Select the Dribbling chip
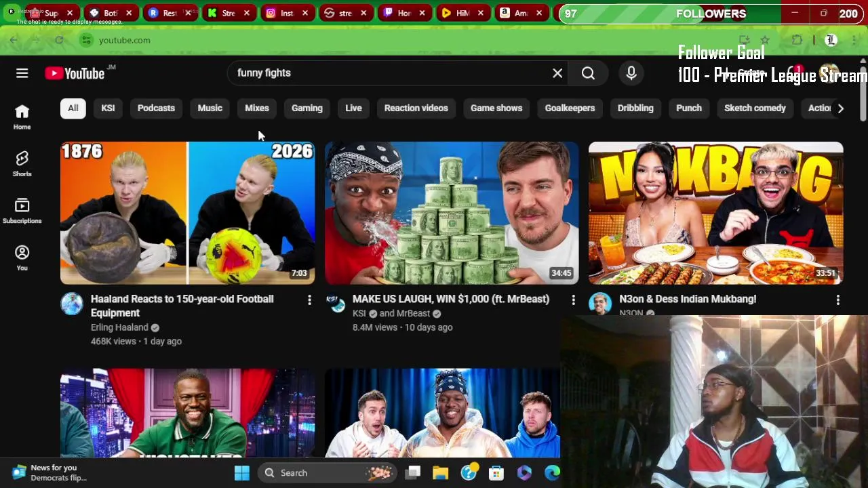This screenshot has width=868, height=488. click(x=635, y=108)
